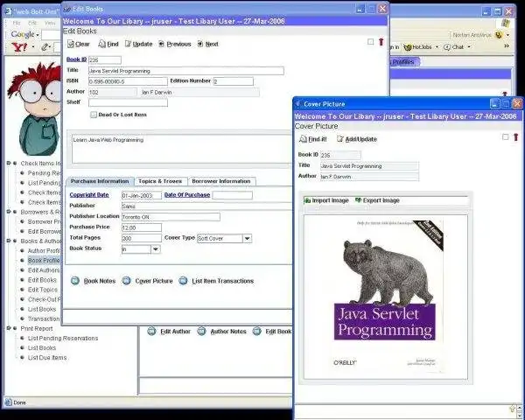The width and height of the screenshot is (525, 420).
Task: Click browser status bar page icon
Action: point(9,402)
